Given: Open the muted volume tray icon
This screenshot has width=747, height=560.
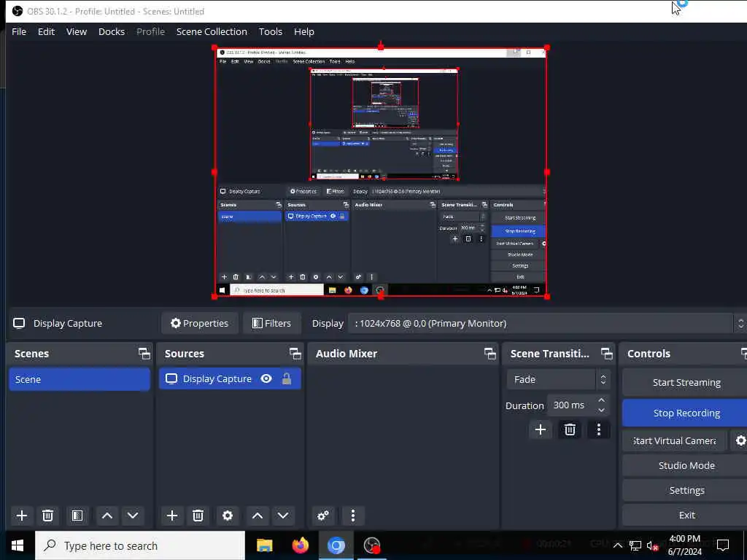Looking at the screenshot, I should click(x=652, y=545).
